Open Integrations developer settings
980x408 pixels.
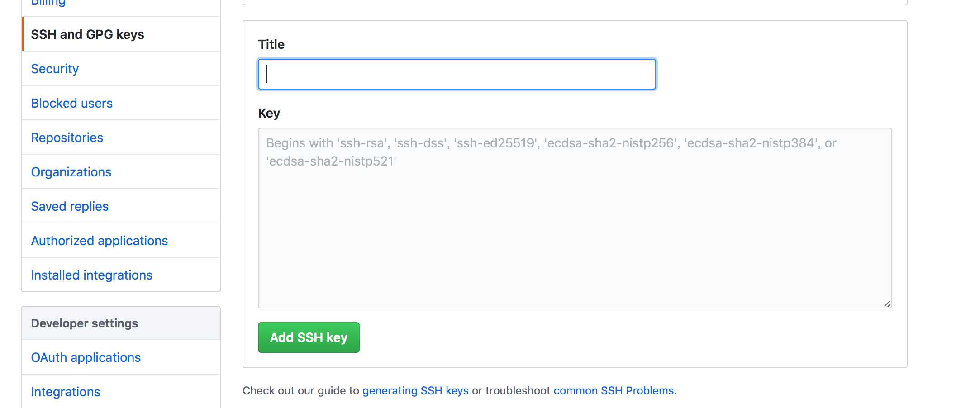66,392
